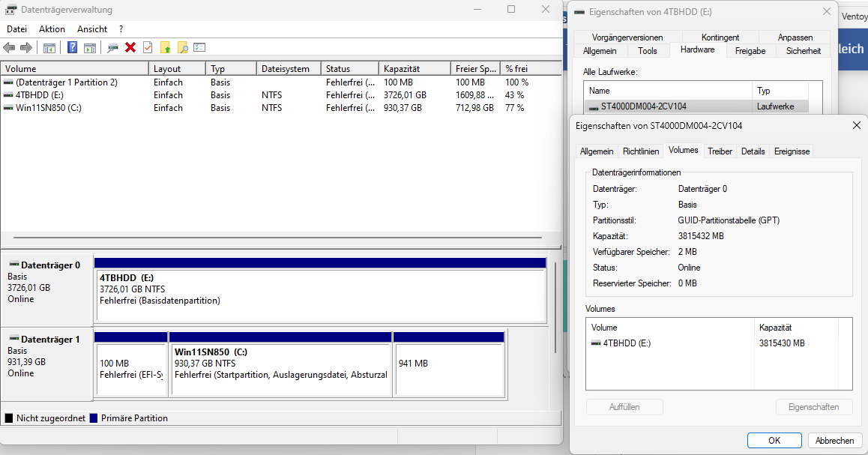This screenshot has width=868, height=455.
Task: Open the Tools tab in 4TBHDD properties
Action: click(647, 50)
